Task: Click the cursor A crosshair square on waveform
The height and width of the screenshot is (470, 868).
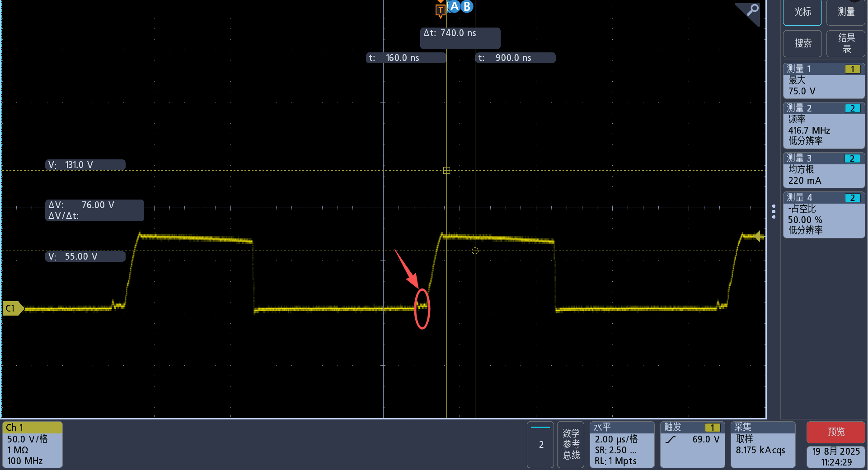Action: pyautogui.click(x=446, y=170)
